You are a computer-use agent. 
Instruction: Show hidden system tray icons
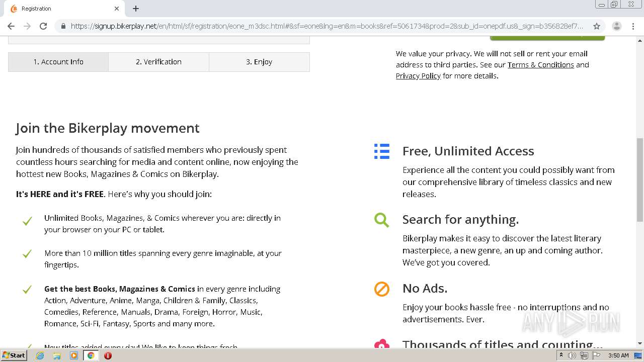pos(561,355)
